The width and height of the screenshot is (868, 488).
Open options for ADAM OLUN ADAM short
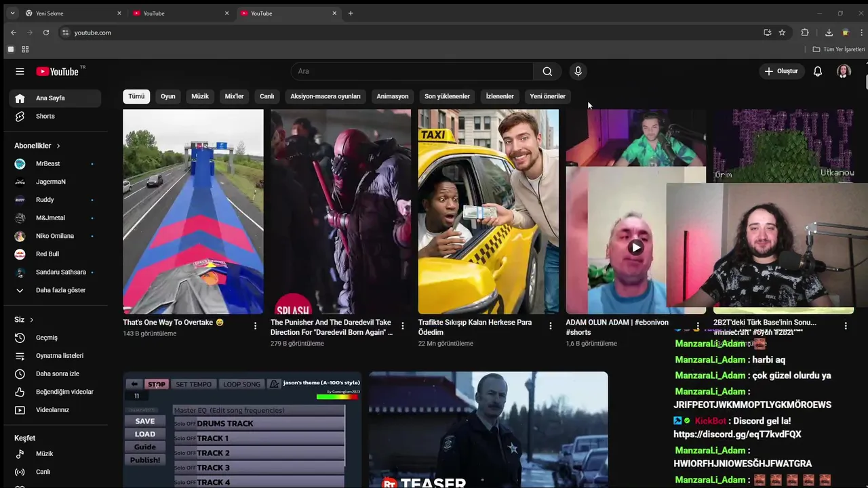point(698,326)
